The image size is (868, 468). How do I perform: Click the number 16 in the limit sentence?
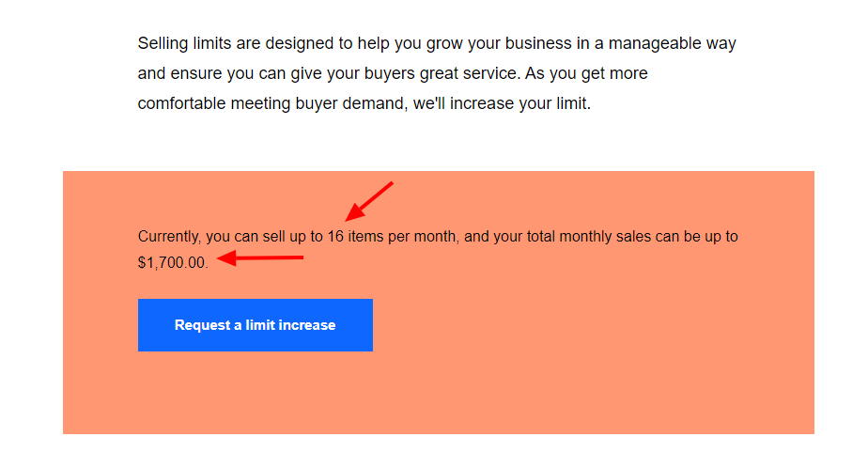coord(335,237)
